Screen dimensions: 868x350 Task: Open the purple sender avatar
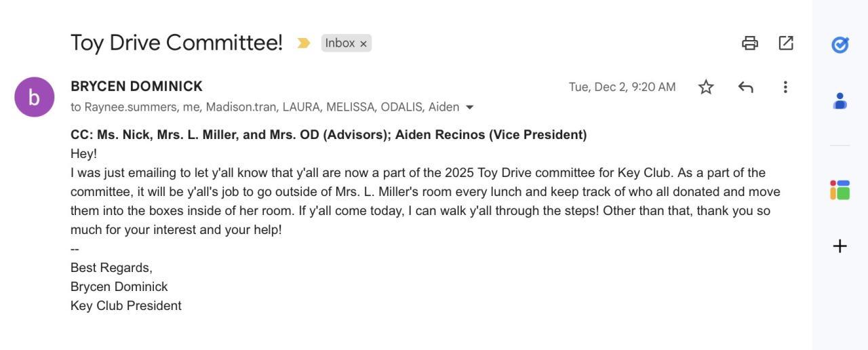[35, 97]
